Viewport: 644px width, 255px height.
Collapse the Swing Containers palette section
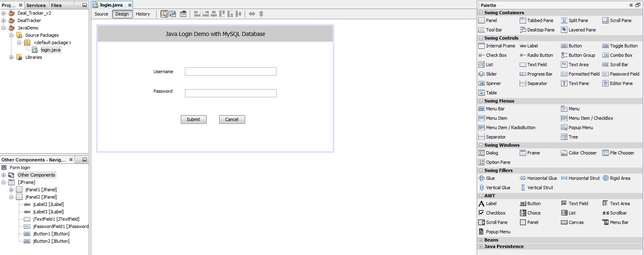[481, 13]
